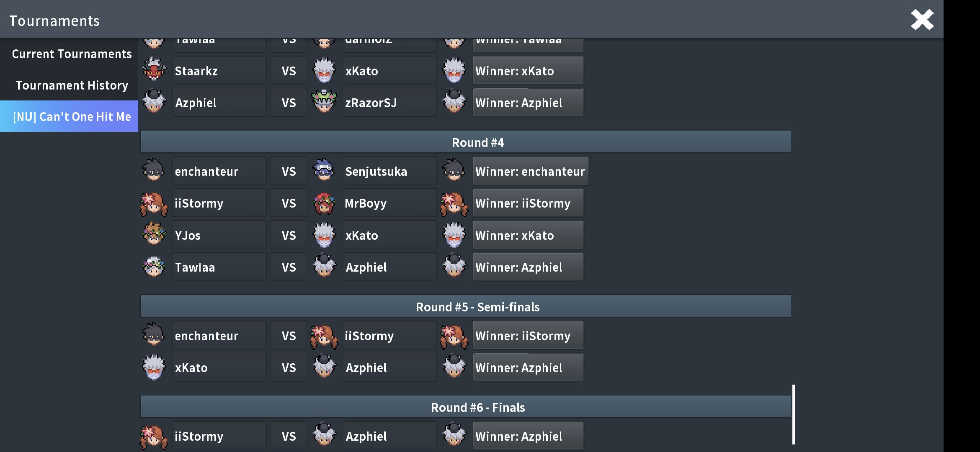This screenshot has width=980, height=452.
Task: Click Staarkz's red avatar icon
Action: click(154, 69)
